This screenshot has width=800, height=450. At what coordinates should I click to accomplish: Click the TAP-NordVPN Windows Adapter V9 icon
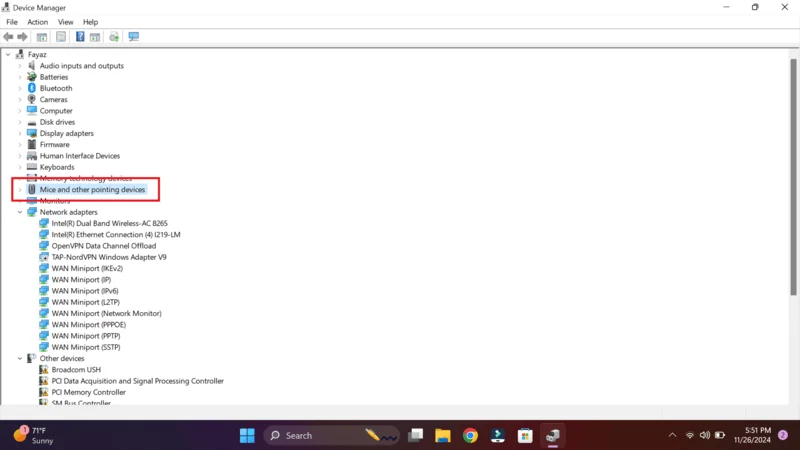click(x=44, y=257)
